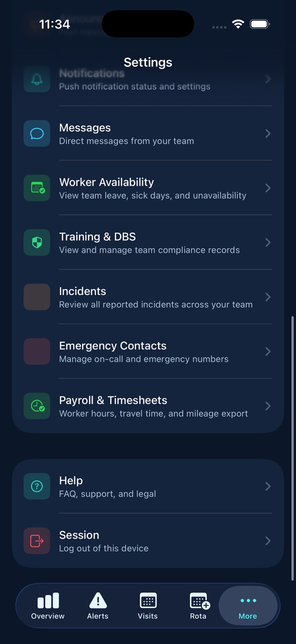This screenshot has width=296, height=644.
Task: Tap "Log out of this device" text
Action: (104, 548)
